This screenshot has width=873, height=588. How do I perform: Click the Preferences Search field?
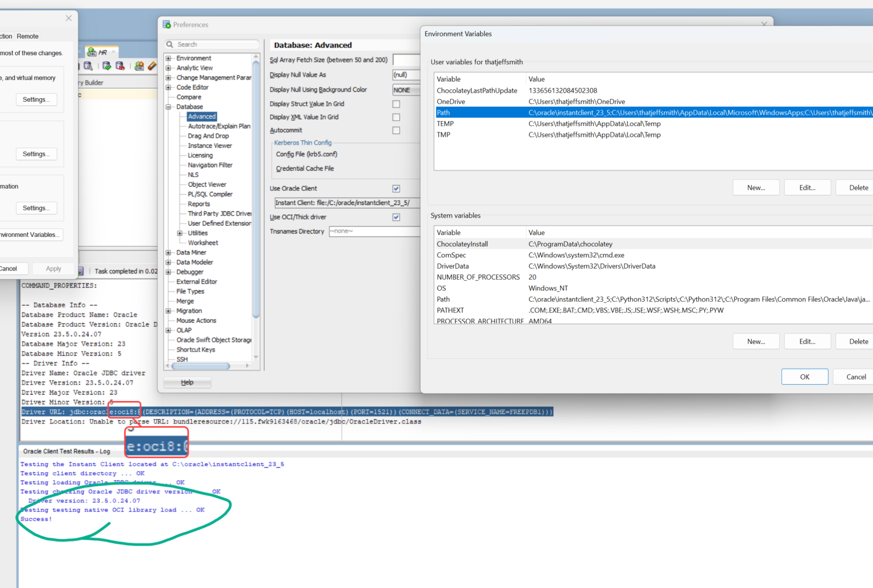click(x=212, y=44)
